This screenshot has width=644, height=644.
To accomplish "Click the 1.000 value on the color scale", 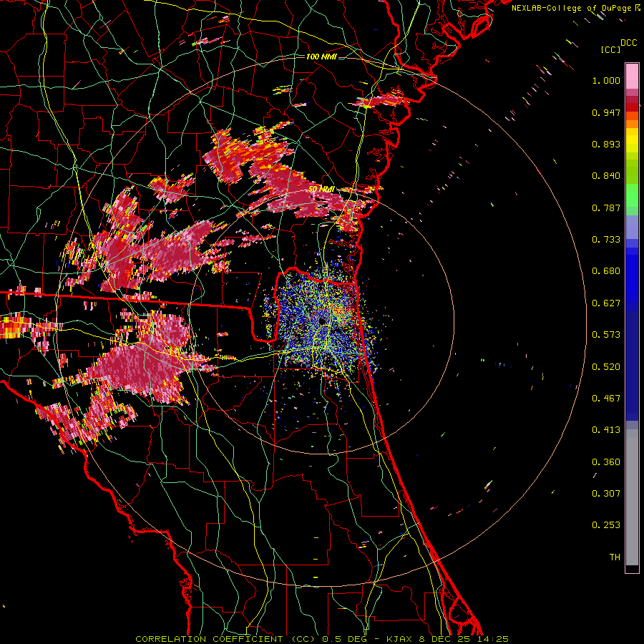I will [606, 80].
